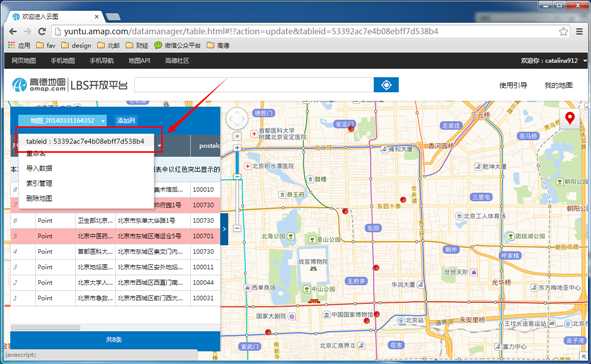This screenshot has width=591, height=364.
Task: Click postal code cell 100011
Action: pyautogui.click(x=203, y=267)
